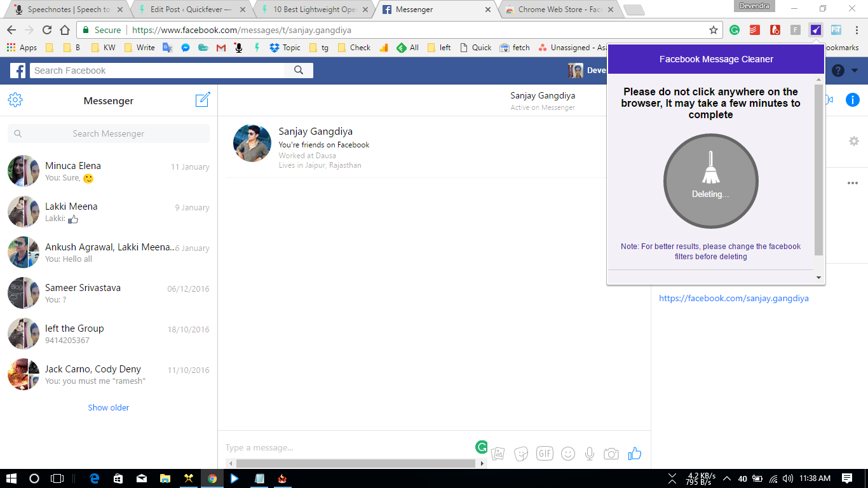Open the Dropbox bookmark icon
The image size is (868, 488).
tap(275, 47)
